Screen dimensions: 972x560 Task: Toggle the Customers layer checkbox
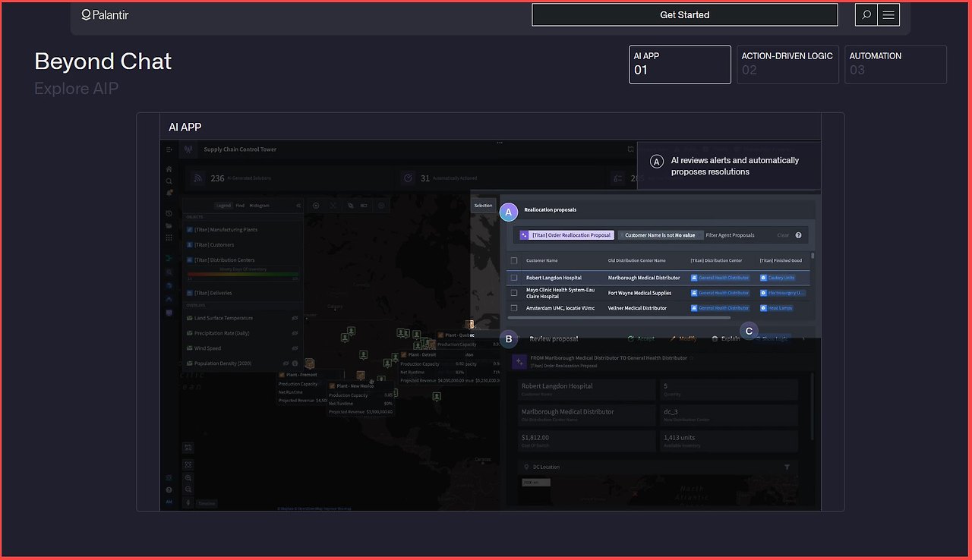(190, 245)
